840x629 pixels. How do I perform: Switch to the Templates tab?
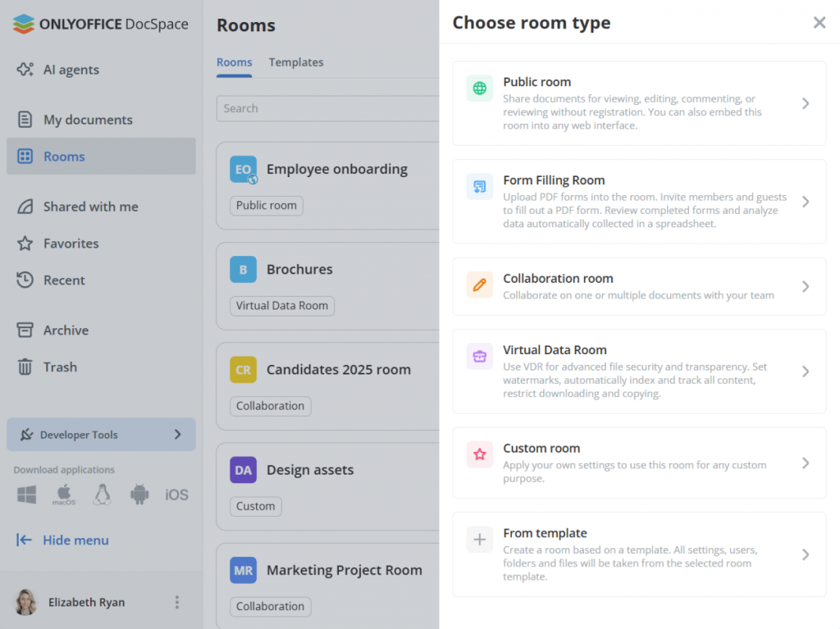point(296,62)
